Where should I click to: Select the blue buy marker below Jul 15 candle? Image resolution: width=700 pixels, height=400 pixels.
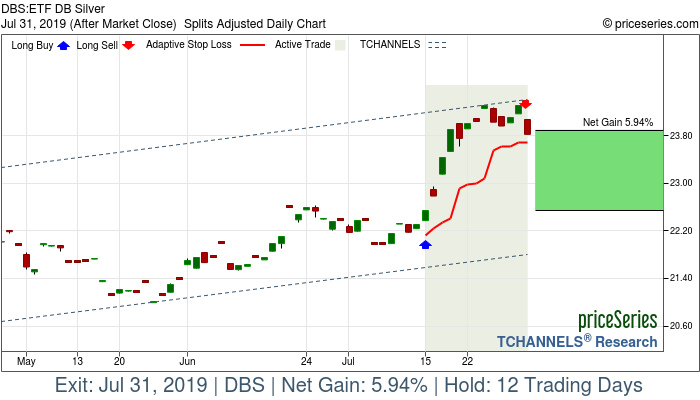tap(425, 244)
